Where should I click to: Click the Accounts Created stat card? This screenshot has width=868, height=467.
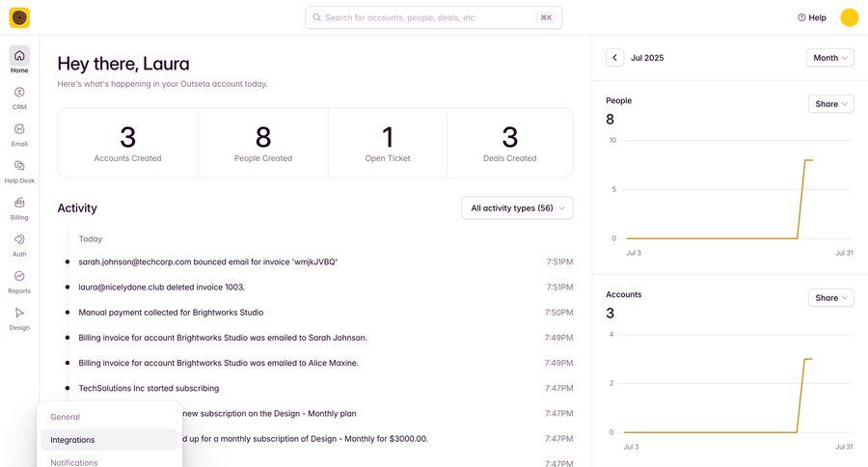click(x=128, y=143)
